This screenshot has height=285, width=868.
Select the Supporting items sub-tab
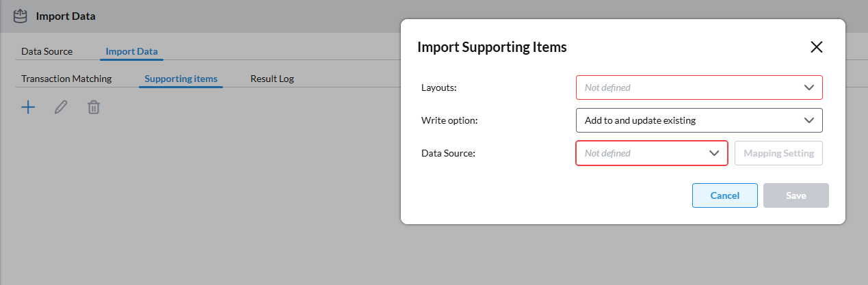click(181, 79)
